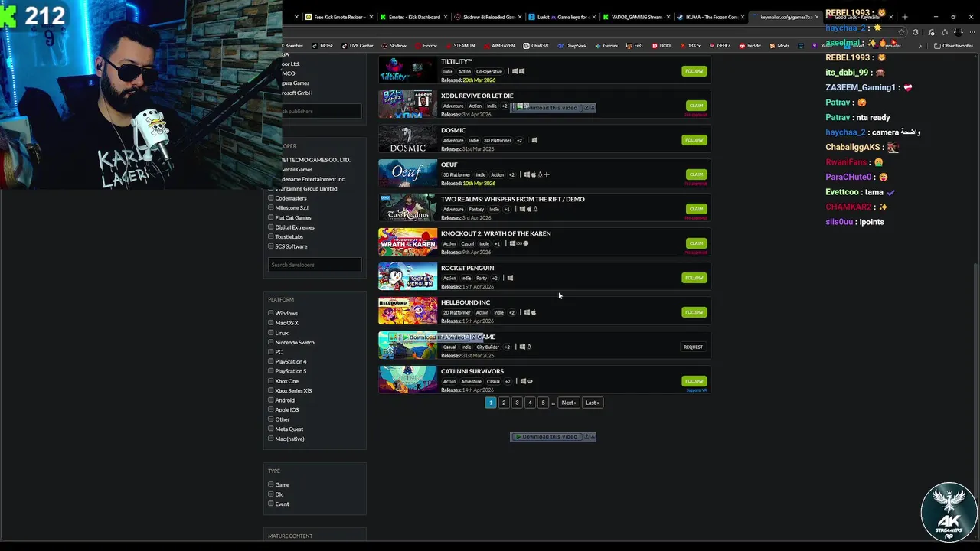Switch to Free Kick Emote Resizer tab
This screenshot has height=551, width=980.
pos(339,17)
